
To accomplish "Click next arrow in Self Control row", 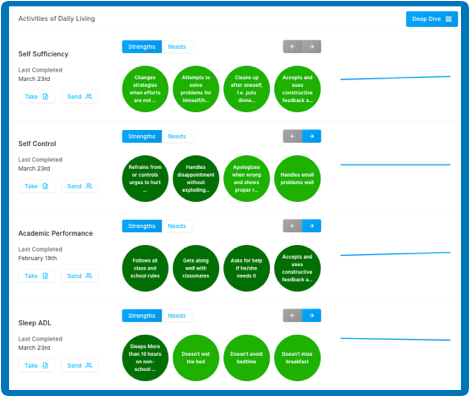I will (312, 136).
